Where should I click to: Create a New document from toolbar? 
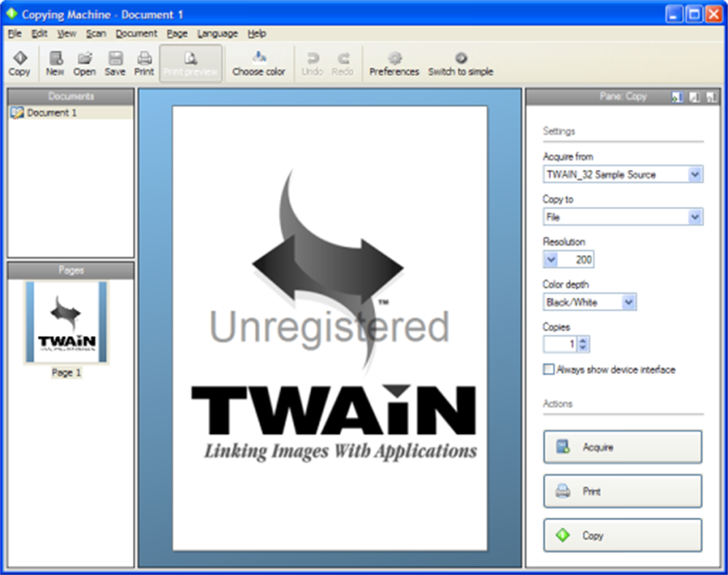tap(55, 64)
